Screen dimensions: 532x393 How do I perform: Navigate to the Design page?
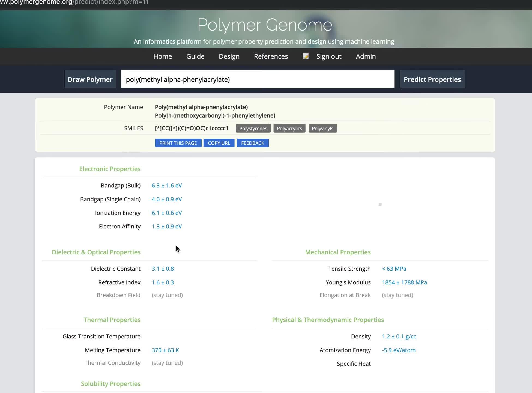click(229, 56)
